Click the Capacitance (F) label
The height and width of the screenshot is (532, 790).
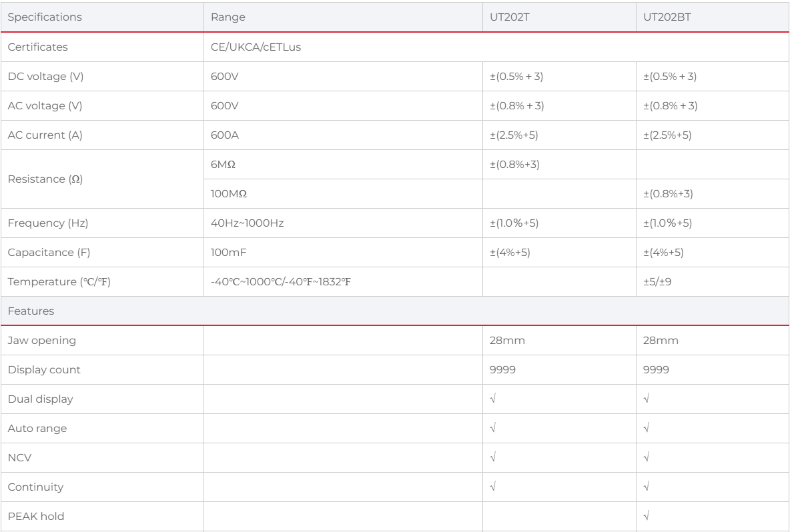(x=49, y=252)
